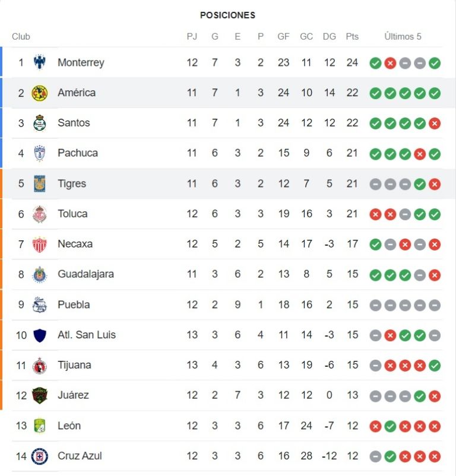Image resolution: width=456 pixels, height=476 pixels.
Task: Select the Pachuca club crest
Action: point(39,153)
